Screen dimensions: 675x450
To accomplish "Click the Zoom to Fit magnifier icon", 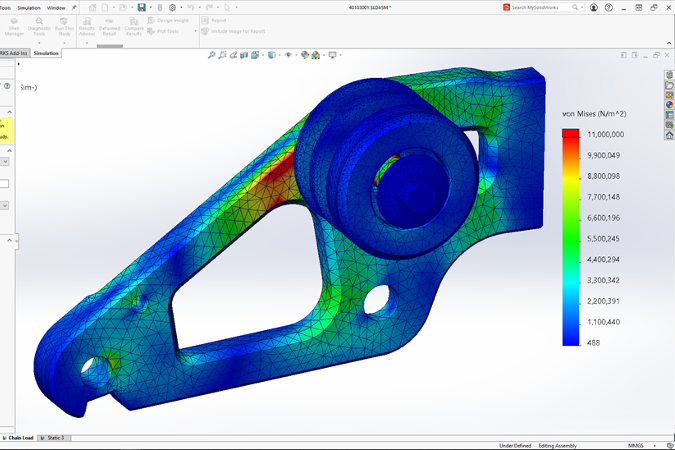I will (212, 55).
